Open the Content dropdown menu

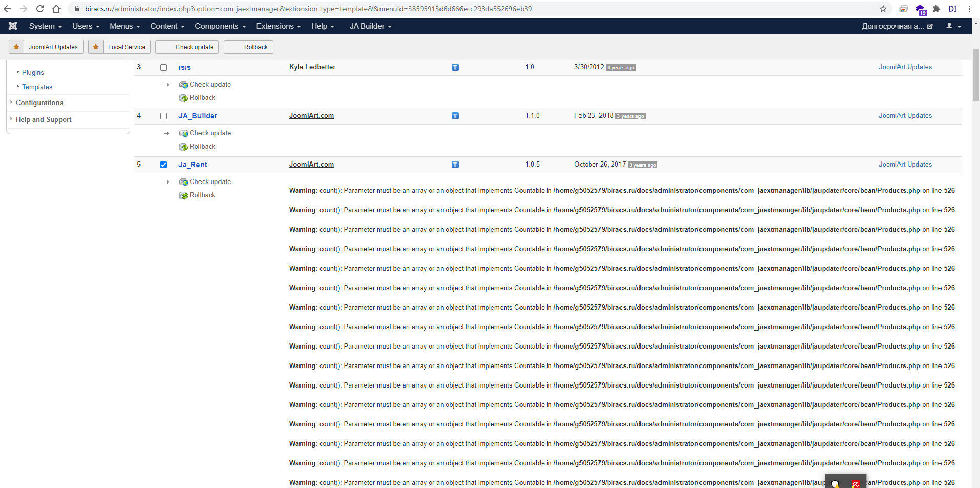click(x=167, y=26)
